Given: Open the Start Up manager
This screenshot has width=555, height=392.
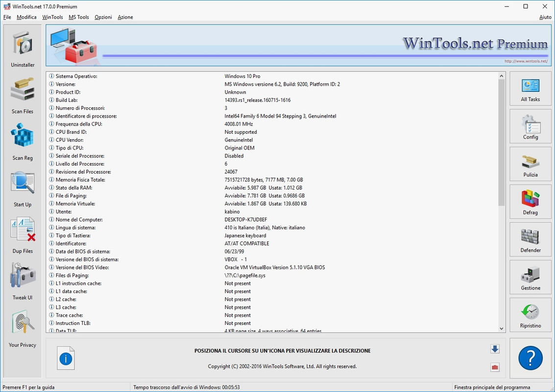Looking at the screenshot, I should [x=23, y=189].
